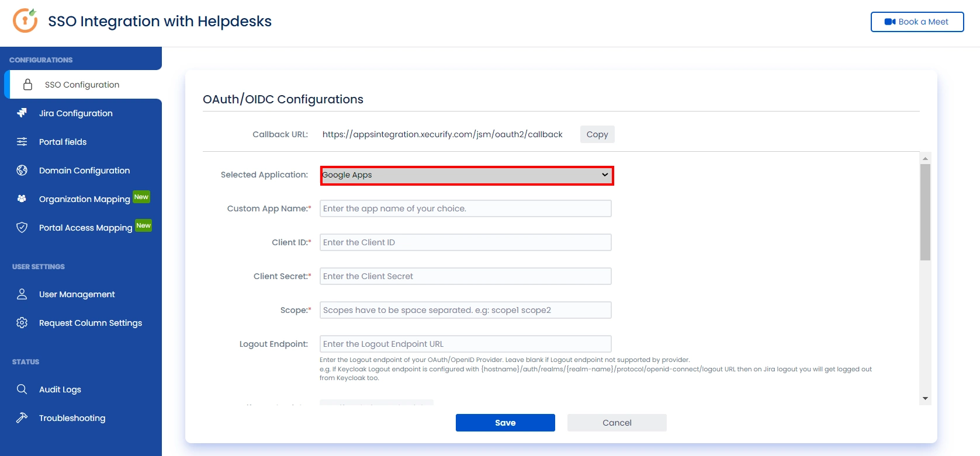Click the scroll-down arrow of form panel

coord(925,398)
